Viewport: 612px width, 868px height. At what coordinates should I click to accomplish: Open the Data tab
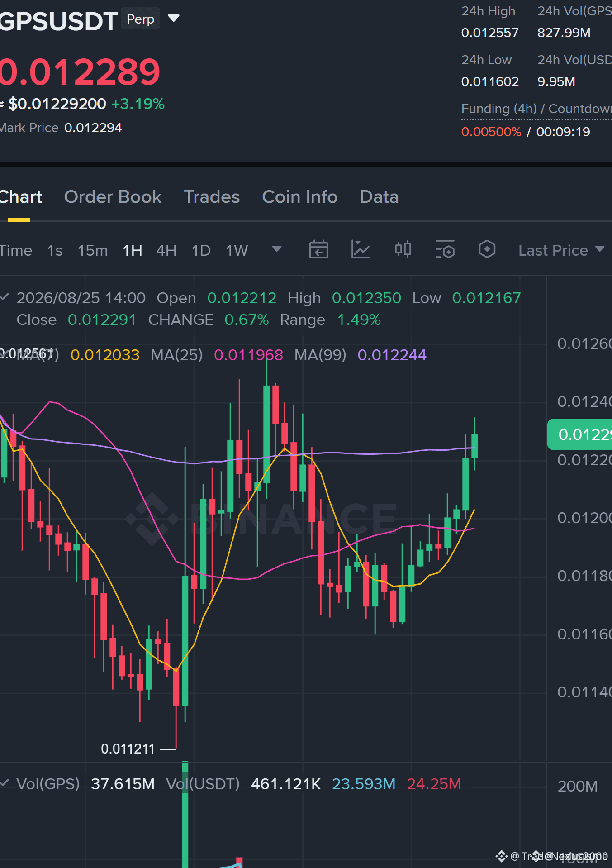(379, 197)
